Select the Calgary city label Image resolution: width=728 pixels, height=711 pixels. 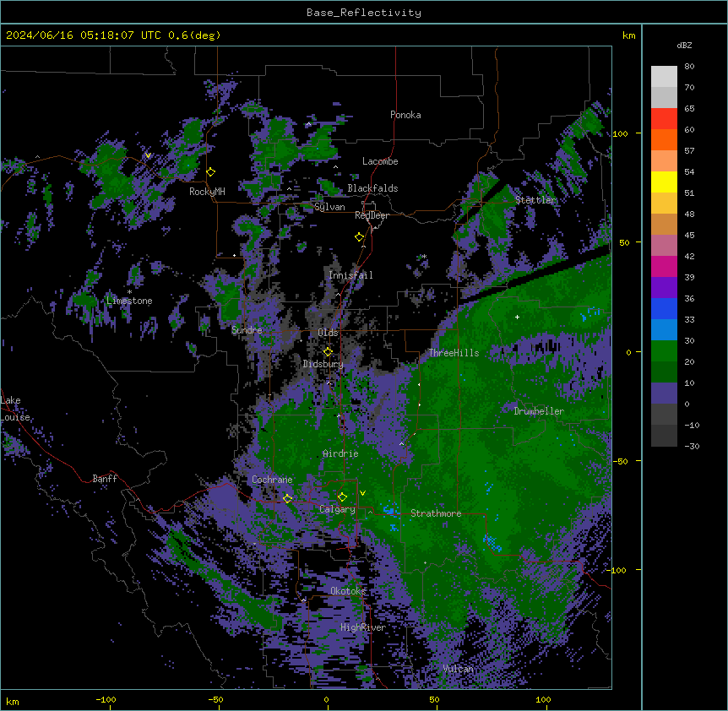337,509
